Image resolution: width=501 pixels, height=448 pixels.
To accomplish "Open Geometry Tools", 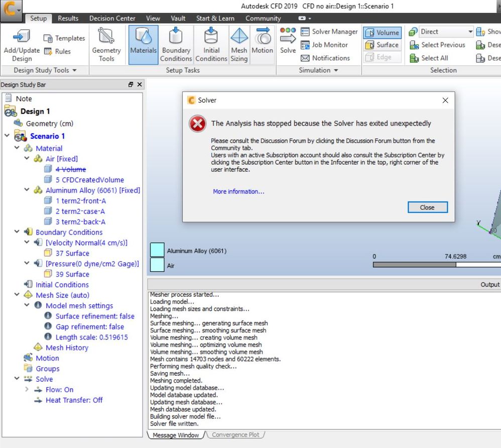I will [106, 45].
